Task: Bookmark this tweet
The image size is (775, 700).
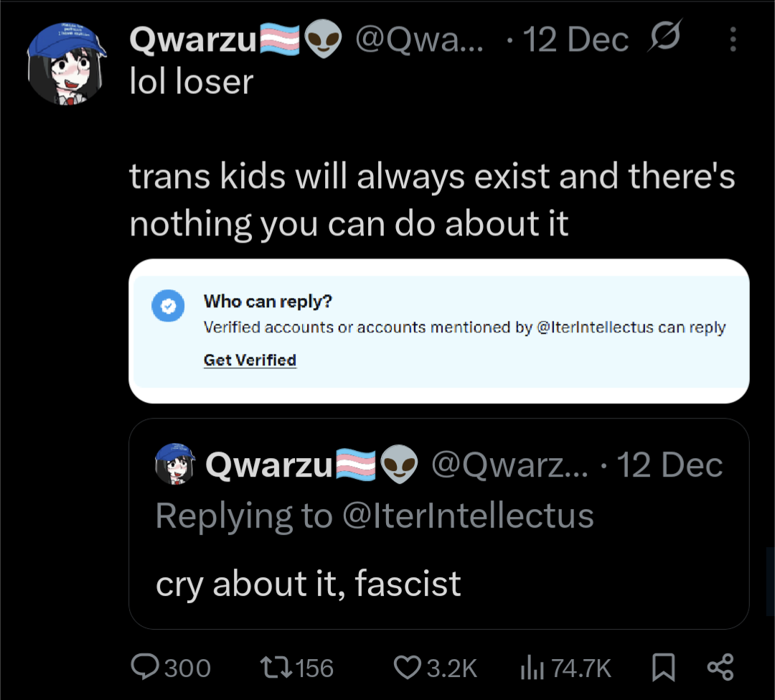Action: [x=664, y=668]
